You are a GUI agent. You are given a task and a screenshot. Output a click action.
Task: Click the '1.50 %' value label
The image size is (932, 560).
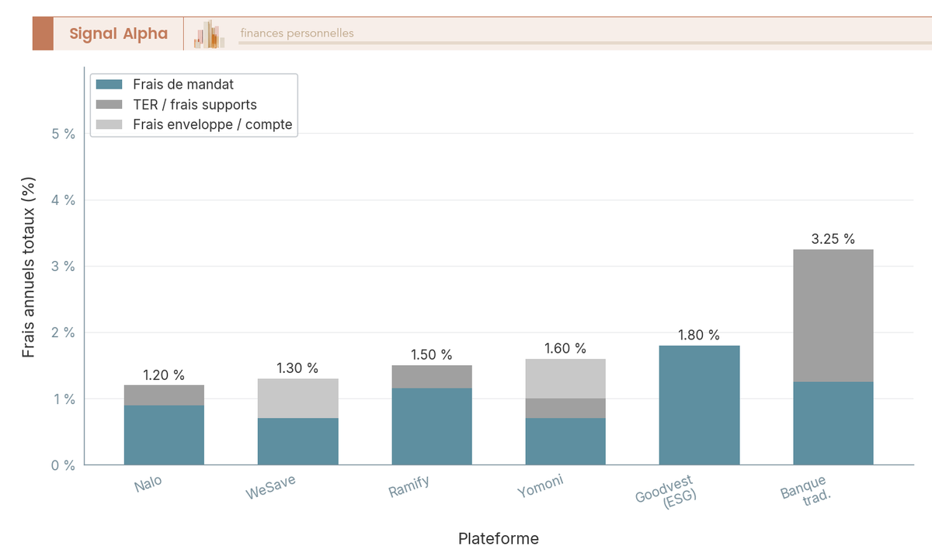click(432, 355)
